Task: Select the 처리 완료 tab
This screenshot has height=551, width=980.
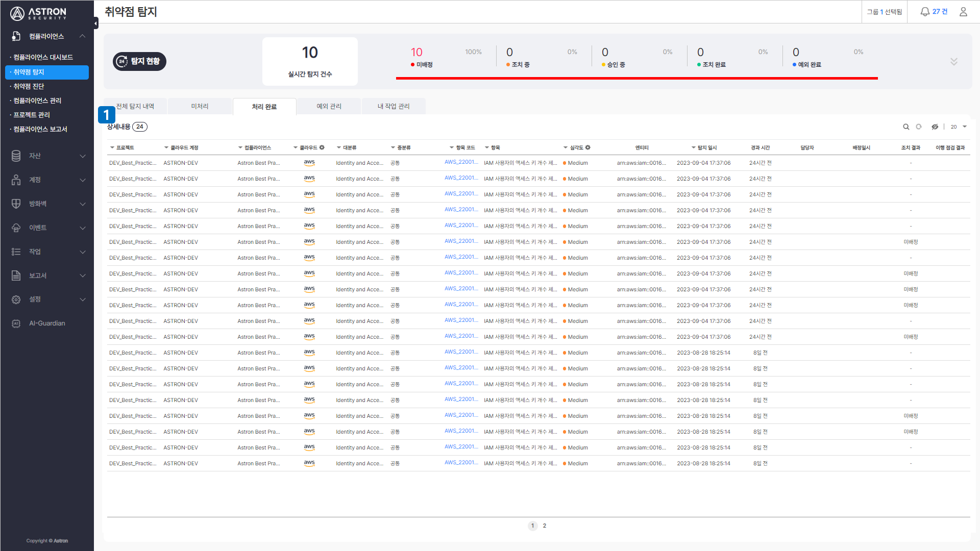Action: click(264, 107)
